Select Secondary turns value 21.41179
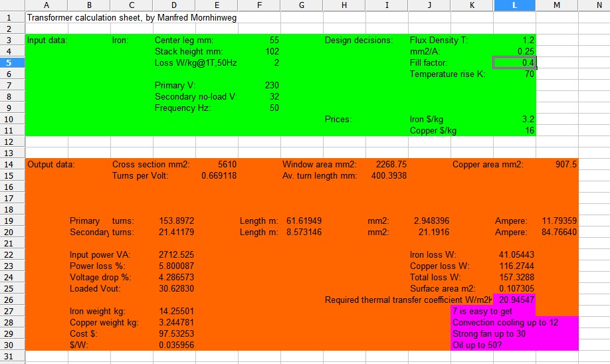 coord(177,232)
